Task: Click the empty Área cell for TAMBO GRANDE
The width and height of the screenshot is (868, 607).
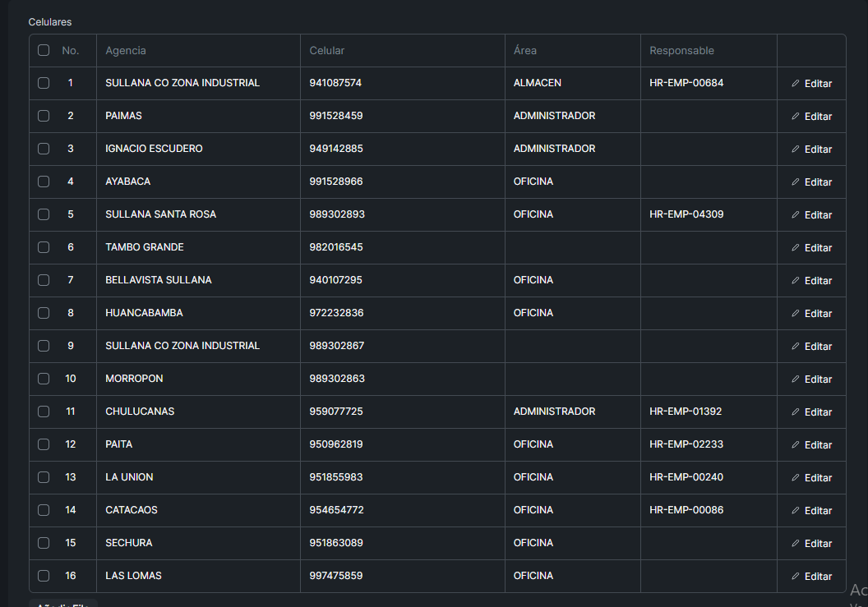Action: (572, 247)
